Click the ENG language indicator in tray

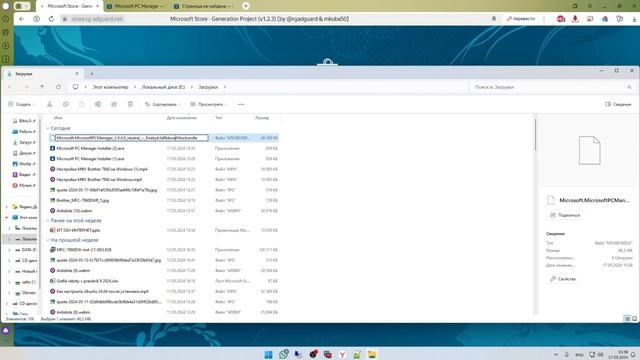click(x=579, y=355)
